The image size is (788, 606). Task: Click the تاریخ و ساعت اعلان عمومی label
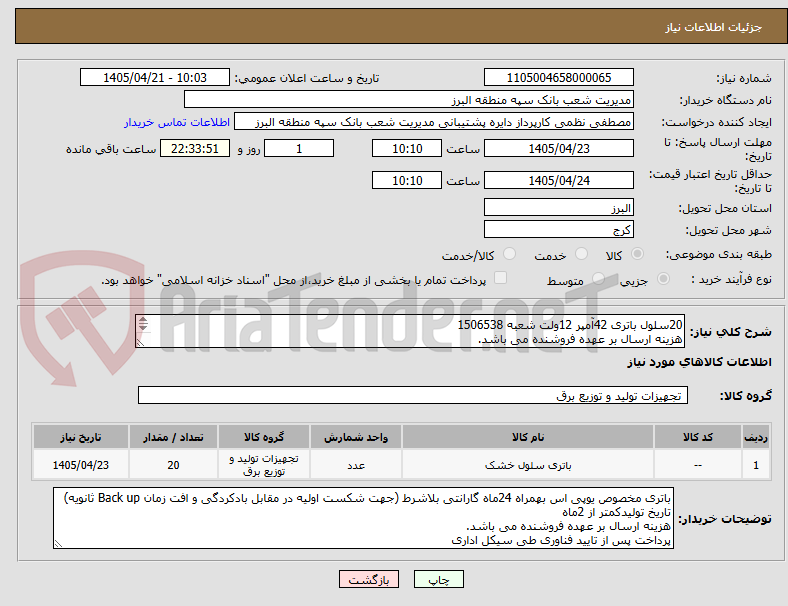[307, 78]
